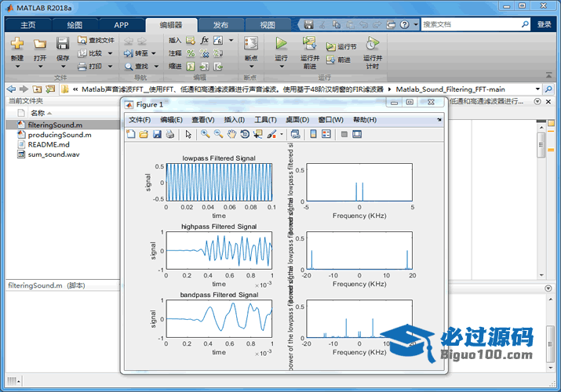Image resolution: width=561 pixels, height=392 pixels.
Task: Open the Find (查找) dropdown in ribbon
Action: tap(156, 66)
